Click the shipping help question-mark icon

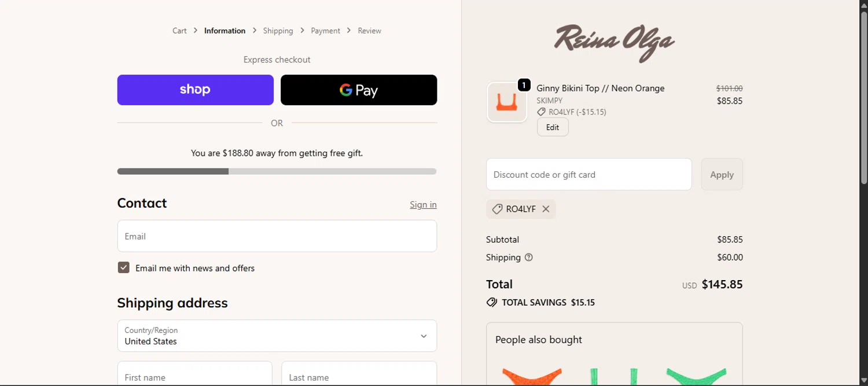[x=528, y=258]
